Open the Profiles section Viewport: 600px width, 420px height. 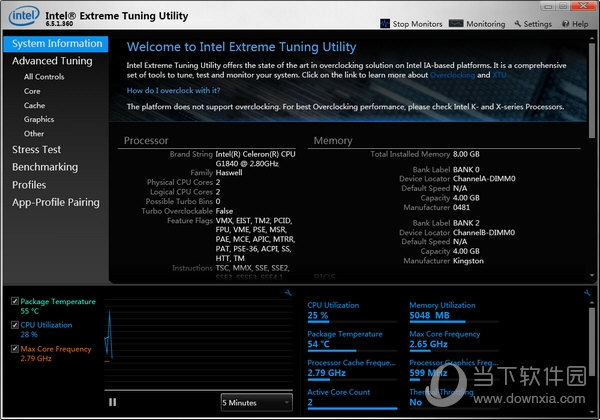coord(29,185)
